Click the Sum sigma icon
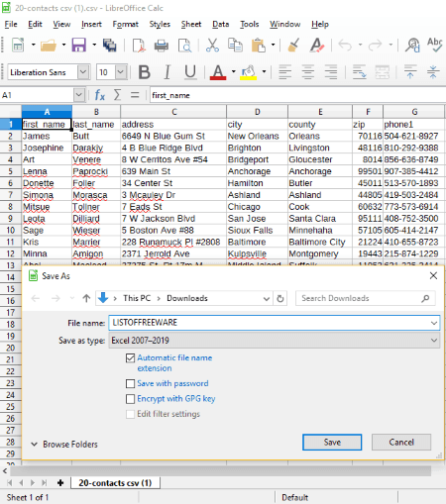Image resolution: width=446 pixels, height=504 pixels. pos(117,95)
